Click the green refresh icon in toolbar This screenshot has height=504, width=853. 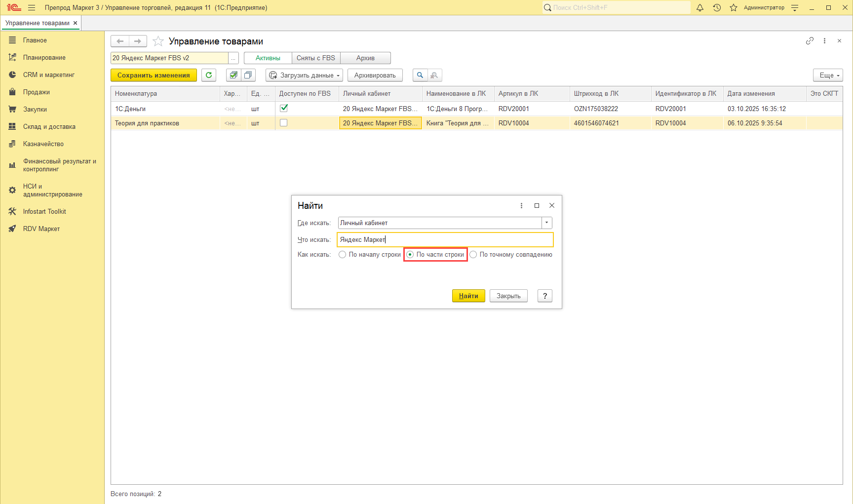[209, 75]
